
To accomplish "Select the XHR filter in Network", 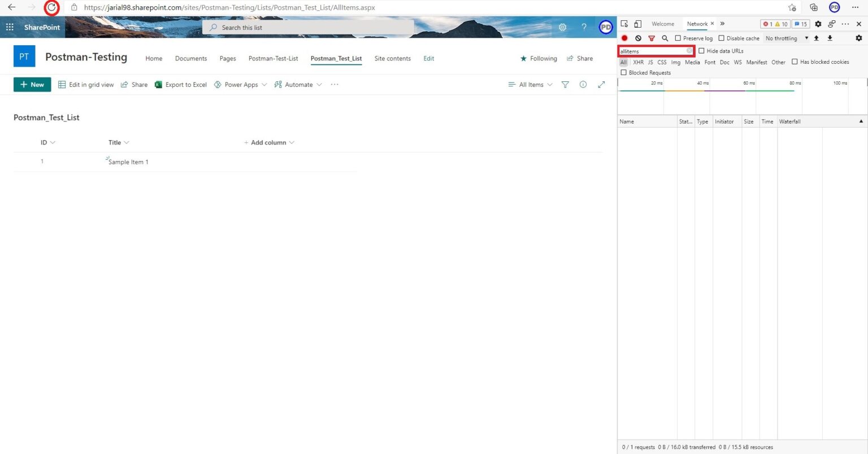I will coord(638,62).
